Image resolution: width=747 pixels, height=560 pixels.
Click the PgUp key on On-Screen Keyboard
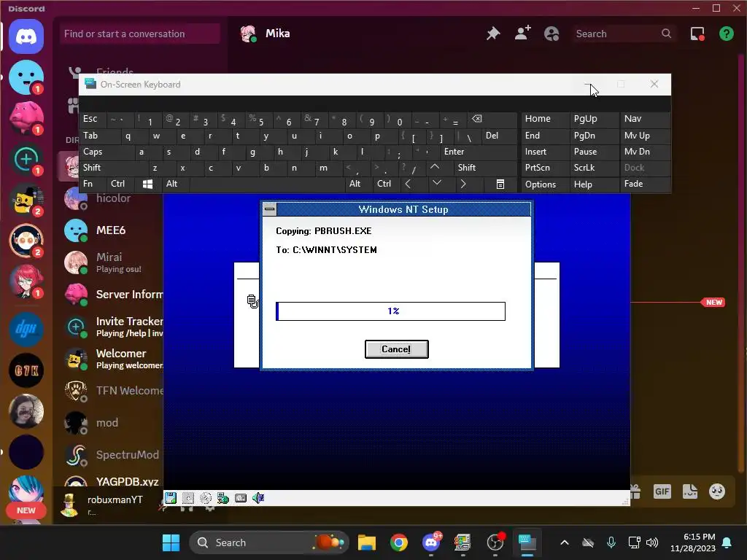tap(594, 119)
